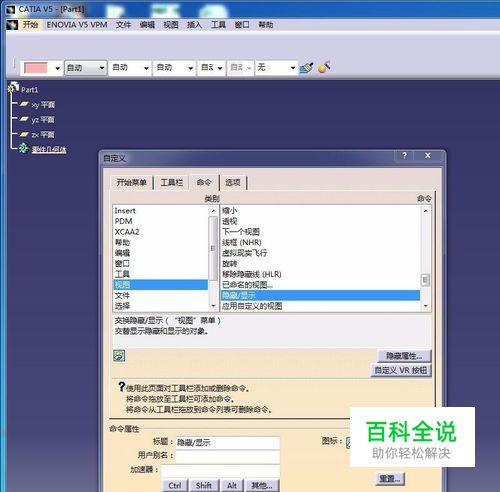Expand the second 自动 line thickness dropdown
The height and width of the screenshot is (492, 500).
point(146,68)
